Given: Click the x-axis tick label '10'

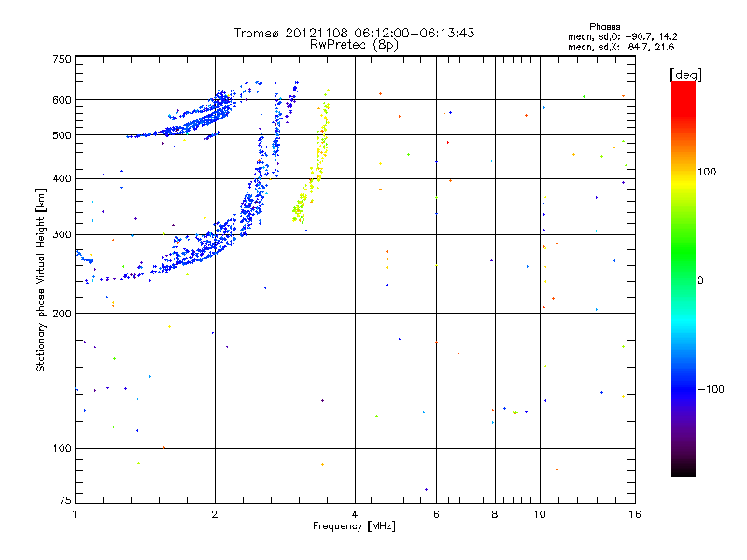Looking at the screenshot, I should point(540,514).
